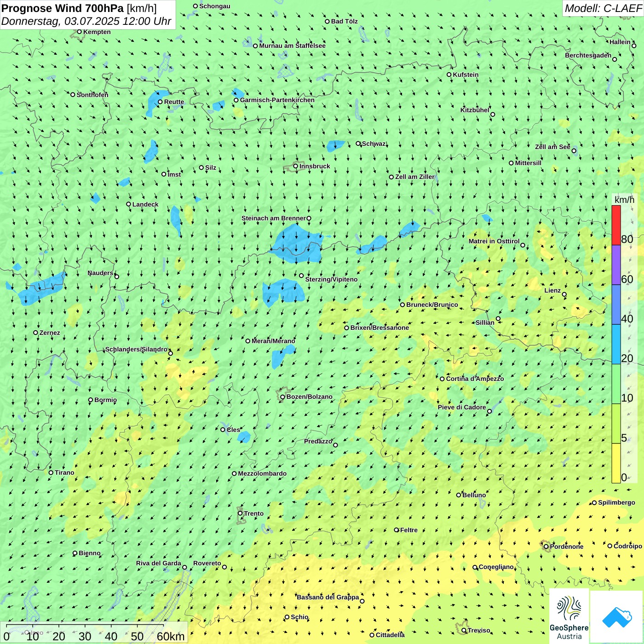Click the 'Pieve di Cadore' label
Image resolution: width=644 pixels, height=644 pixels.
tap(462, 407)
